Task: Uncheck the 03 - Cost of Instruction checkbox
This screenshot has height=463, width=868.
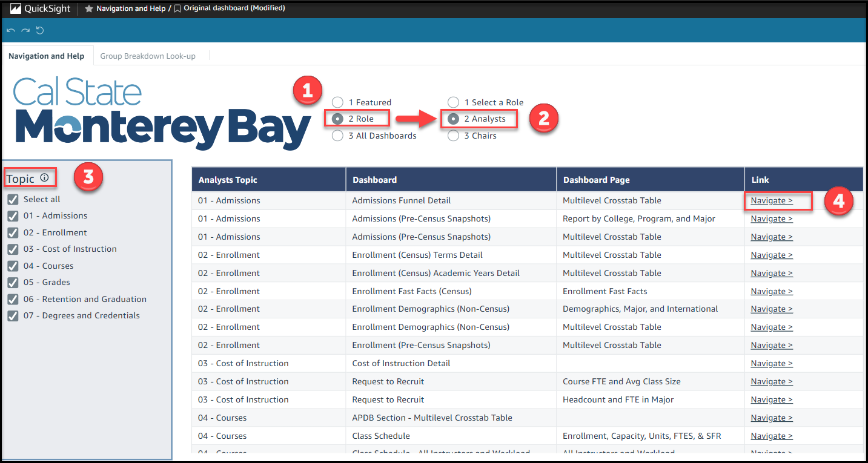Action: (13, 249)
